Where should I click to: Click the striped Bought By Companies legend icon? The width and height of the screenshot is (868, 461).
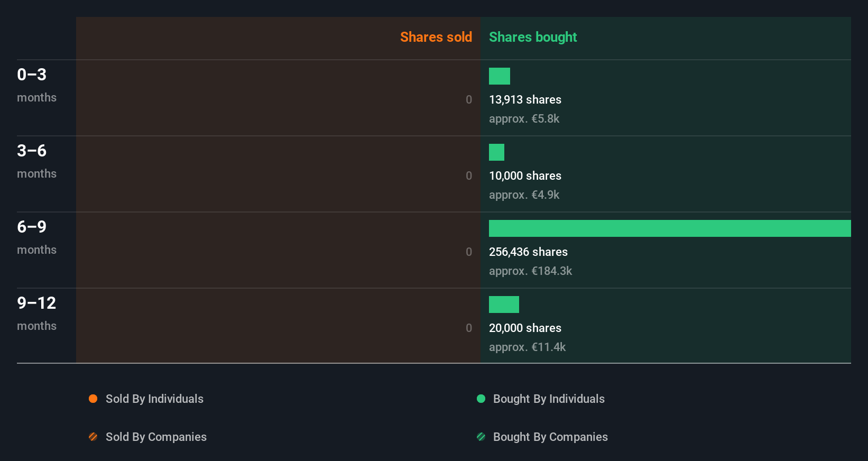pos(481,437)
